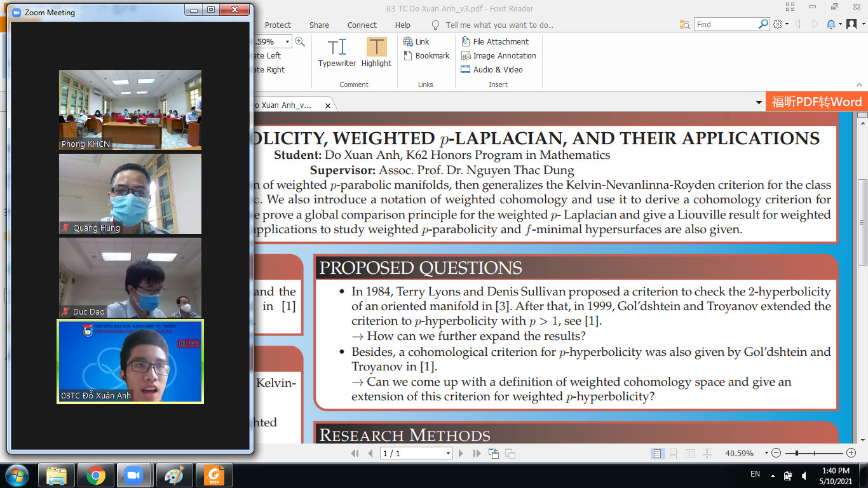
Task: Switch to single page view mode
Action: (x=657, y=453)
